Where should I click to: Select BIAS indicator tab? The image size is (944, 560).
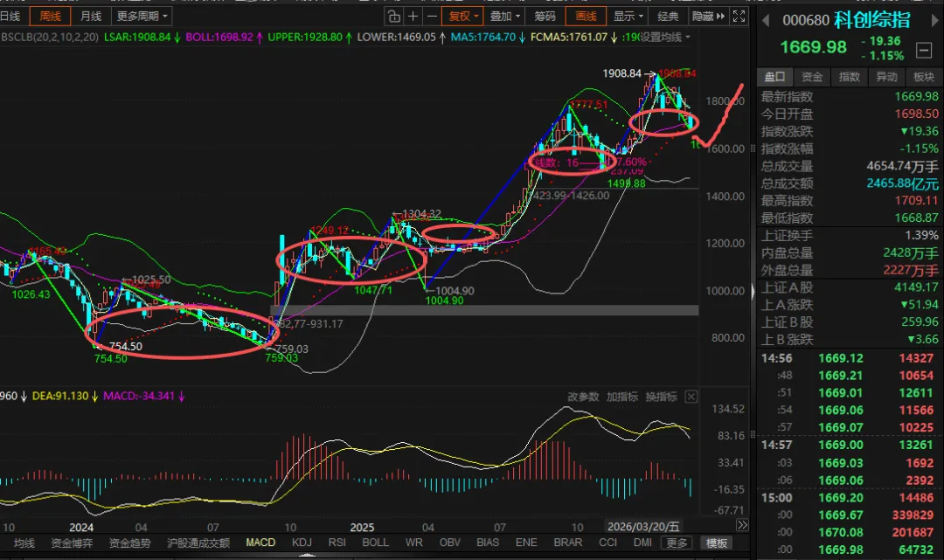[x=488, y=543]
